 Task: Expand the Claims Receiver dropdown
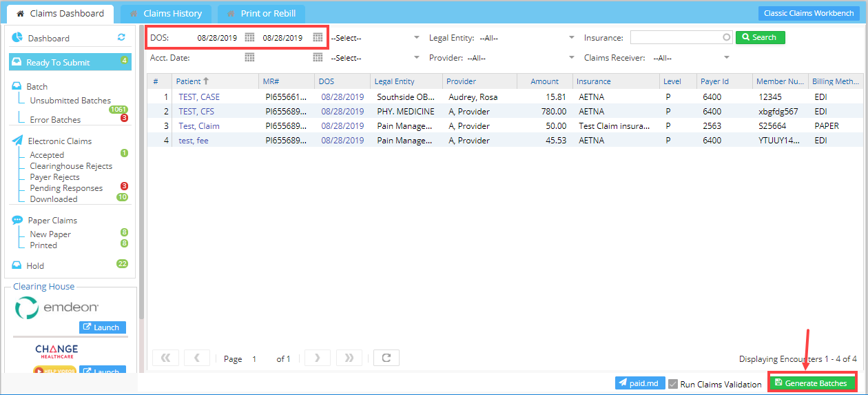pyautogui.click(x=727, y=58)
